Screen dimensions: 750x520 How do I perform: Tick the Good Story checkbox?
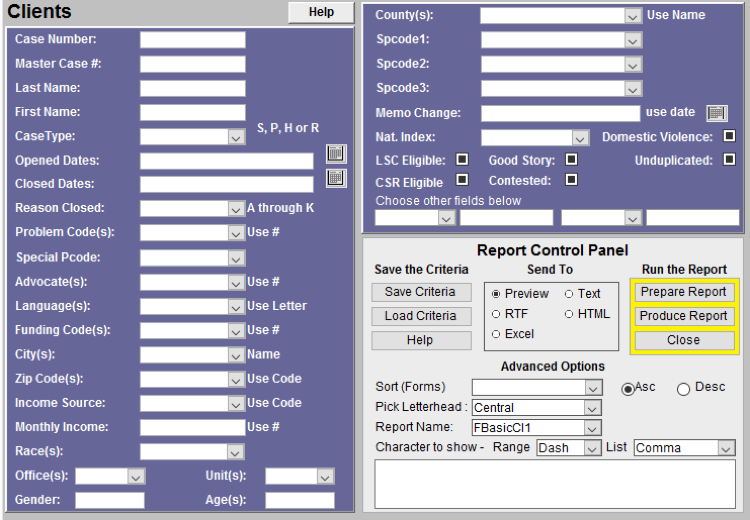click(571, 159)
